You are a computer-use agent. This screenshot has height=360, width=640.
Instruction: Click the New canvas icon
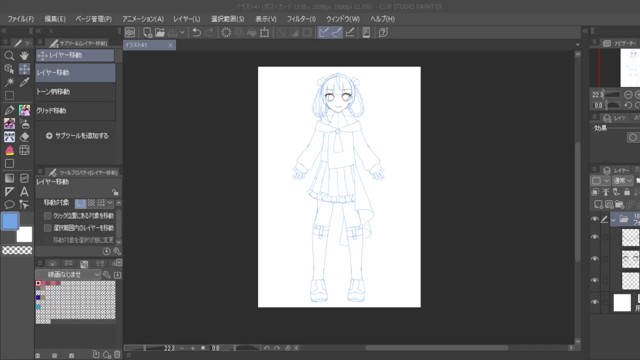(x=147, y=33)
